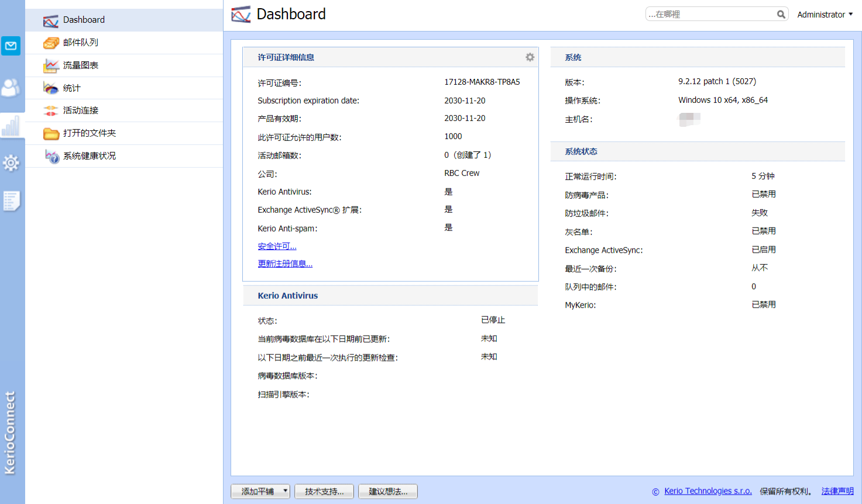862x504 pixels.
Task: Select 流量图表 in the navigation list
Action: pyautogui.click(x=124, y=65)
